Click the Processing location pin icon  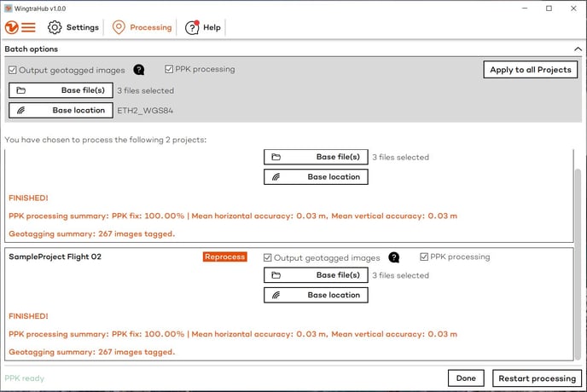119,27
